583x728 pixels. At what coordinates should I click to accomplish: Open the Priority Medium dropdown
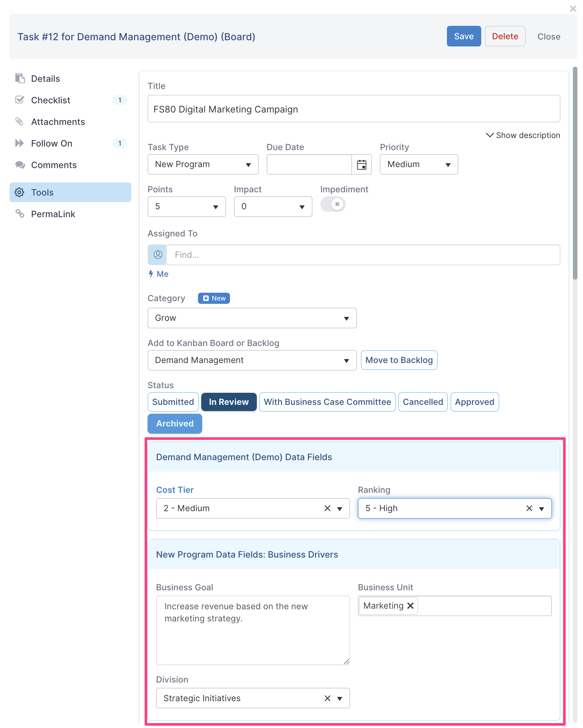point(419,165)
